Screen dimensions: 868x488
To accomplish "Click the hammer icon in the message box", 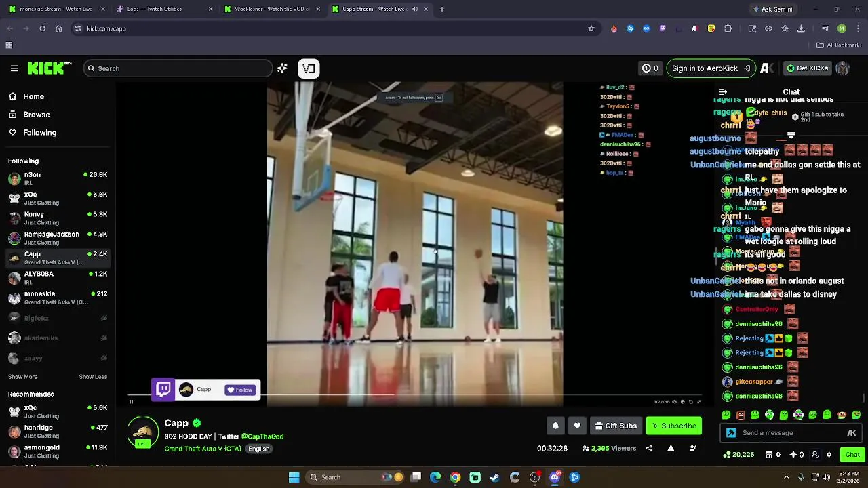I will click(731, 433).
